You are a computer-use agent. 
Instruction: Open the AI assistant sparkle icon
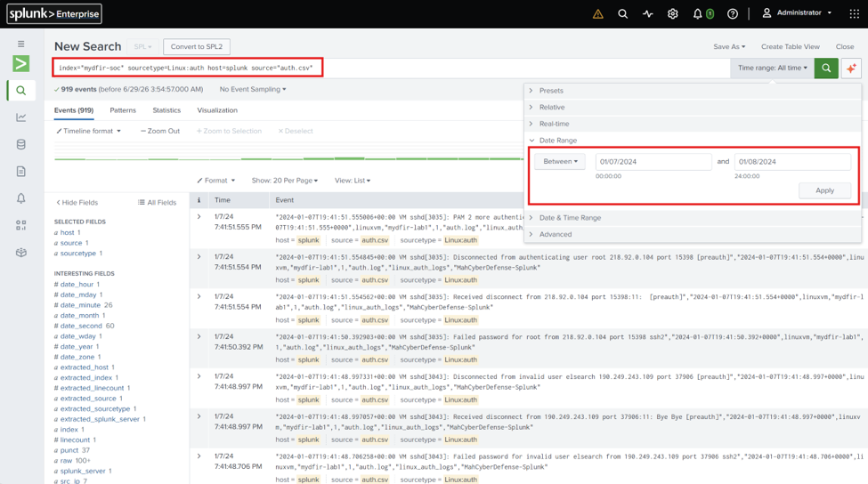point(851,68)
